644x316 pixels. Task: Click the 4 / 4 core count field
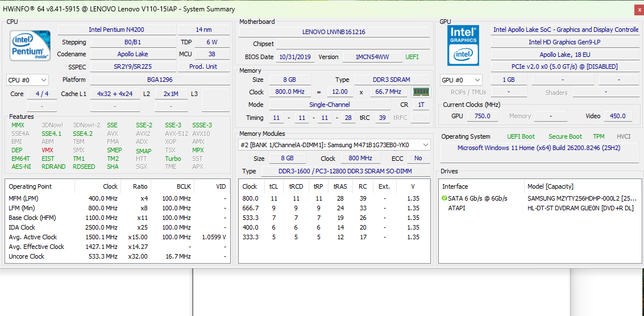(42, 94)
